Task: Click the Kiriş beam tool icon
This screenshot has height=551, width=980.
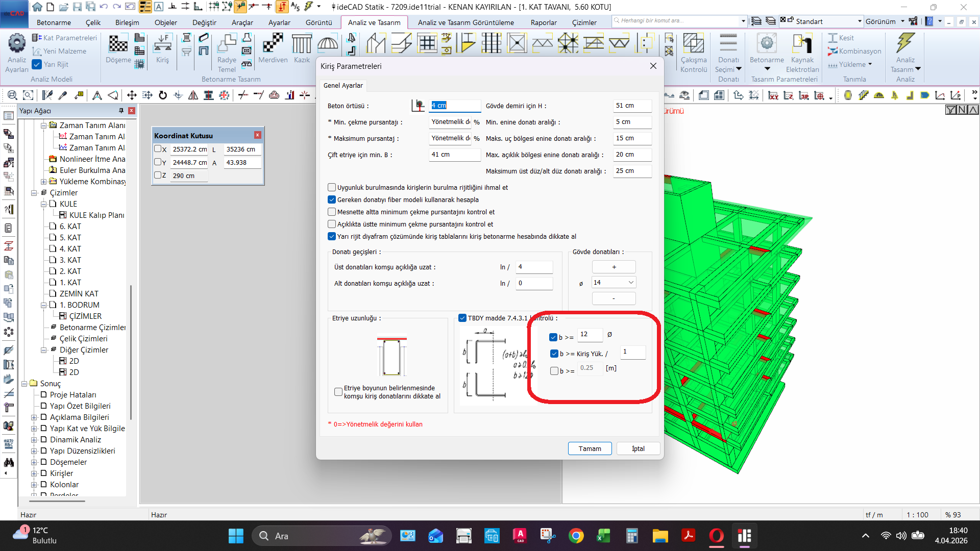Action: click(x=162, y=44)
